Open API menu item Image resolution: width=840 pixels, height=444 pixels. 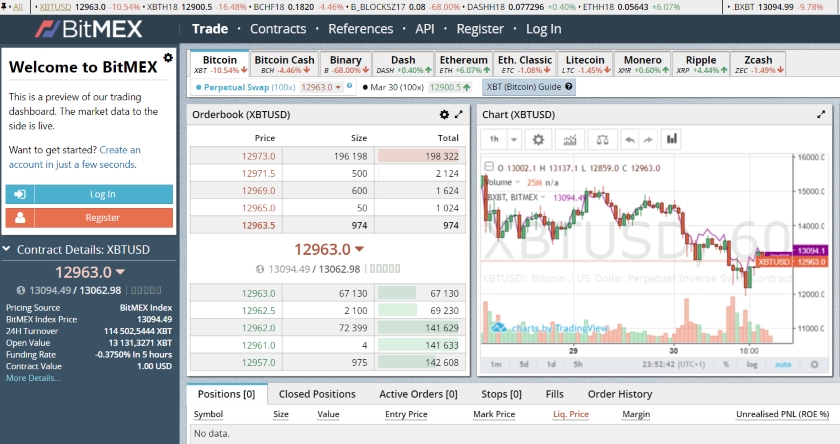click(x=425, y=29)
